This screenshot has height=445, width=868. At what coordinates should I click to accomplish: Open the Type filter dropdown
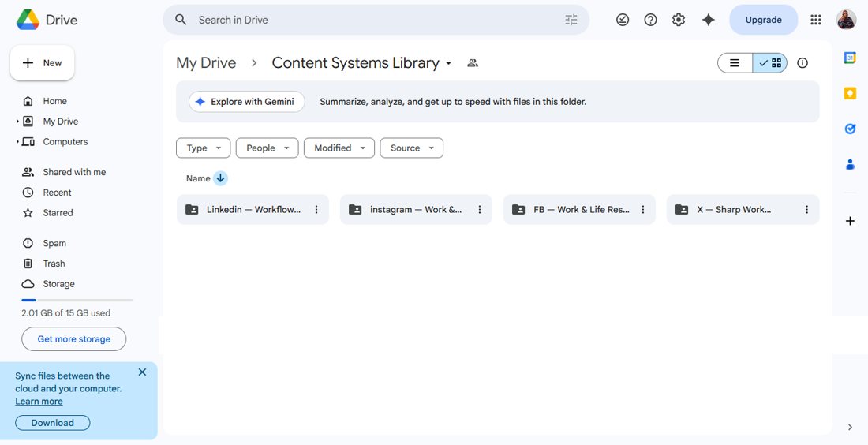[x=203, y=148]
